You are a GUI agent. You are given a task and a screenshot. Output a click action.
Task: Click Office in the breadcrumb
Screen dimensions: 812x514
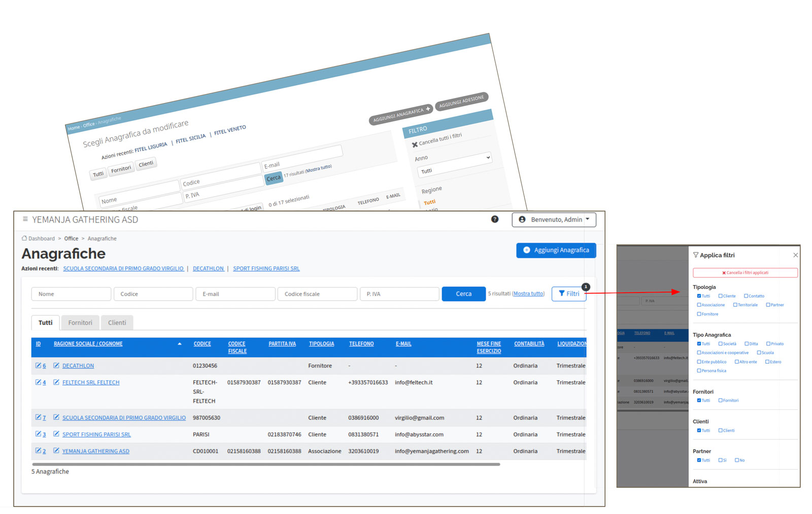[71, 238]
